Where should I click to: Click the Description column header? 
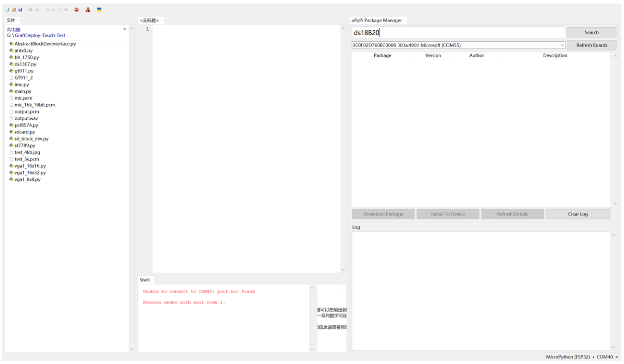(554, 56)
